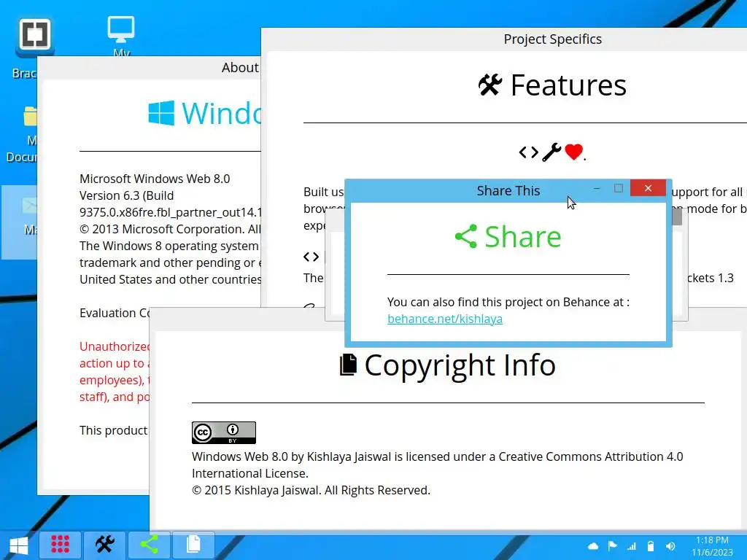The image size is (747, 560).
Task: Click the Windows logo in About window
Action: (x=161, y=113)
